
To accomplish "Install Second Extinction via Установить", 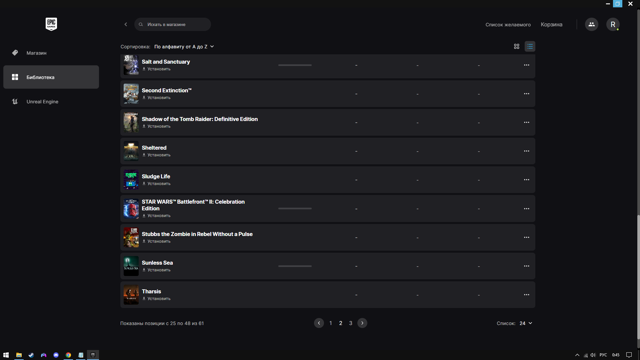I will tap(156, 98).
